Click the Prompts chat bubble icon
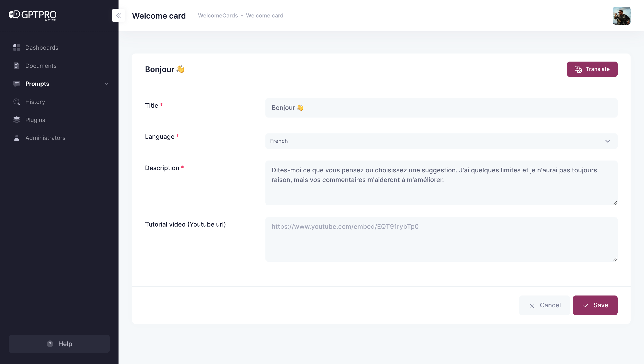The height and width of the screenshot is (364, 644). tap(17, 84)
